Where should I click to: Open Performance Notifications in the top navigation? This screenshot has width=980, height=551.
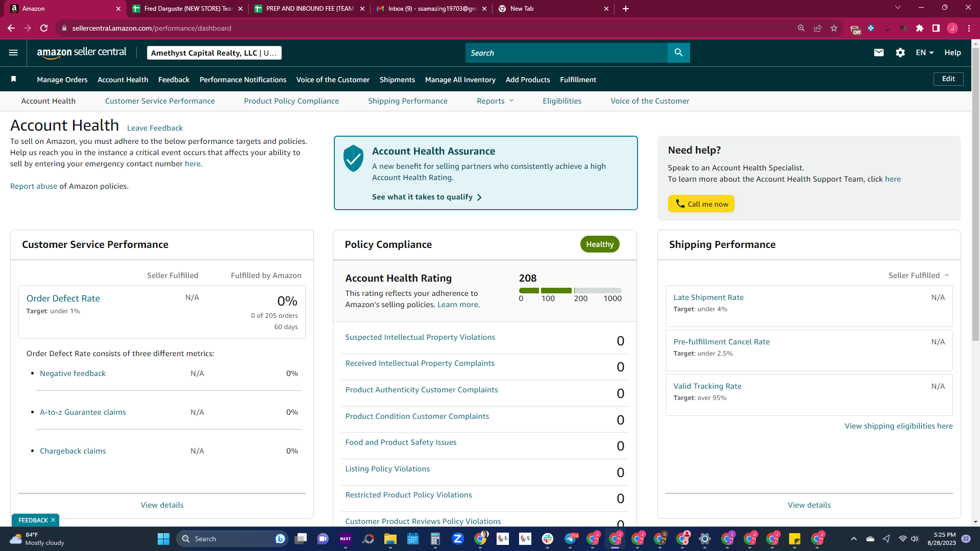[x=243, y=80]
